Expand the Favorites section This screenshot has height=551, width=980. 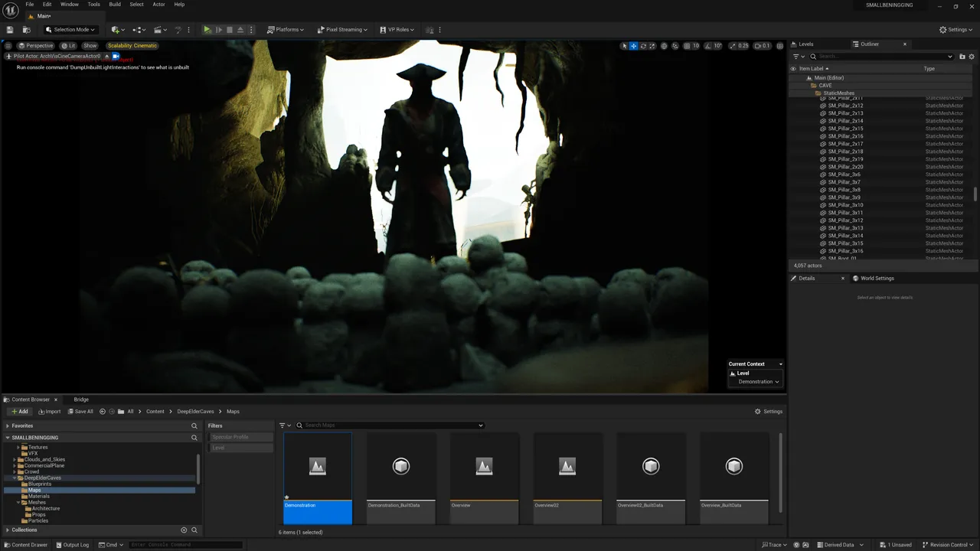tap(8, 425)
